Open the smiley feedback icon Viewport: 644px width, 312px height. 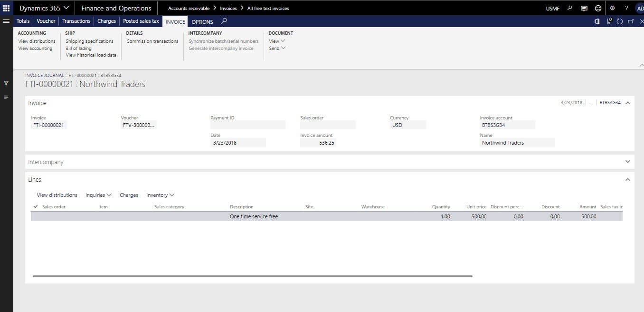point(598,8)
